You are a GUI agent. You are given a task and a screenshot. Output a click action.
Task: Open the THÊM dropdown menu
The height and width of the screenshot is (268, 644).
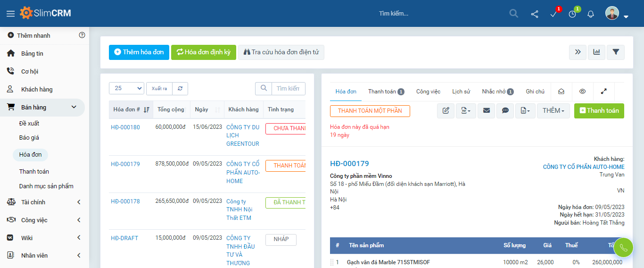pos(553,111)
